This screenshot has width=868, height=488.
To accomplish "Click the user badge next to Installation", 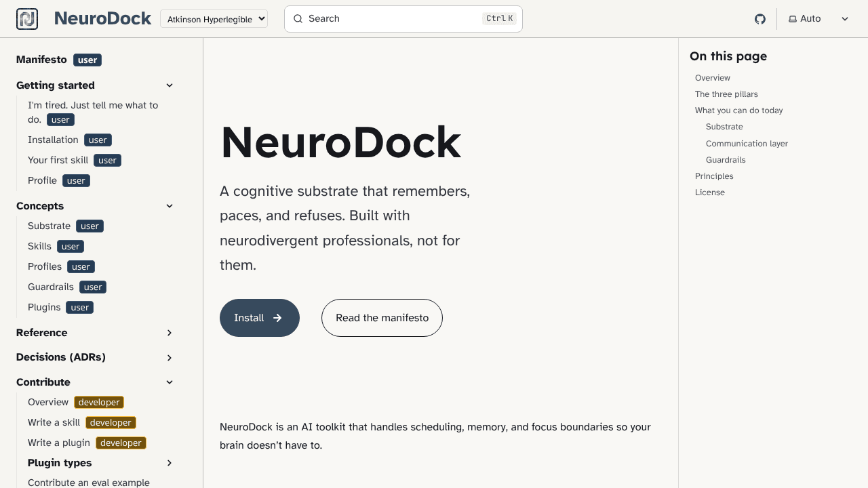I will coord(98,140).
